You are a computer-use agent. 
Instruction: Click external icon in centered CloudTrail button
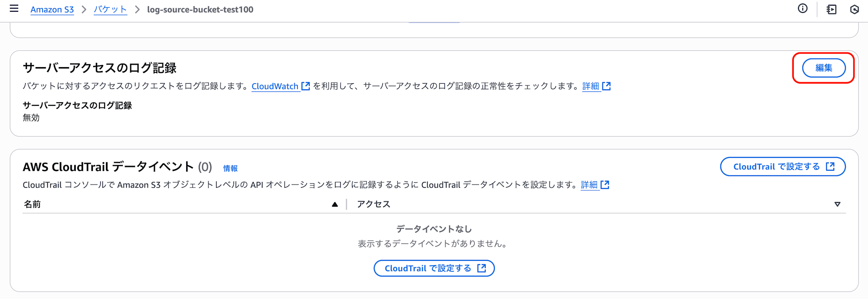(x=481, y=268)
